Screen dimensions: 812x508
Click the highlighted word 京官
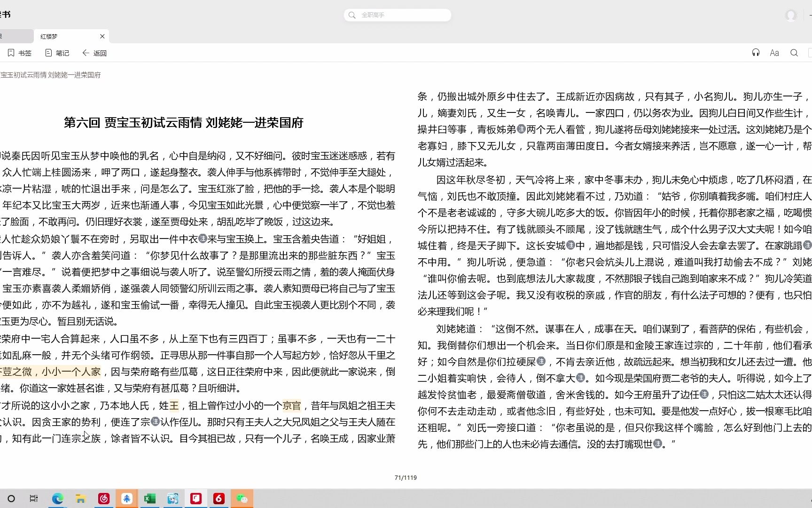[x=291, y=405]
